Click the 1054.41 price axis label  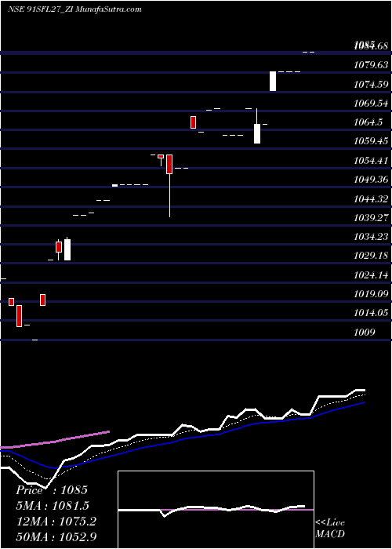pyautogui.click(x=371, y=160)
